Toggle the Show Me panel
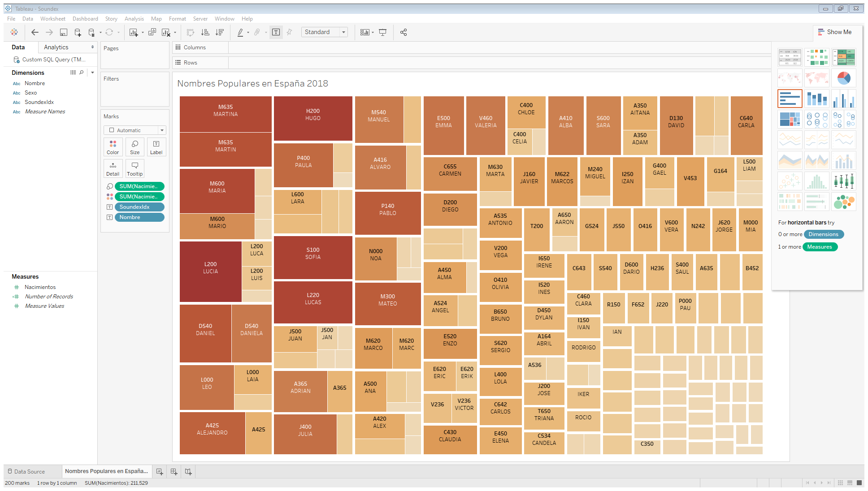Screen dimensions: 868x491 click(835, 32)
